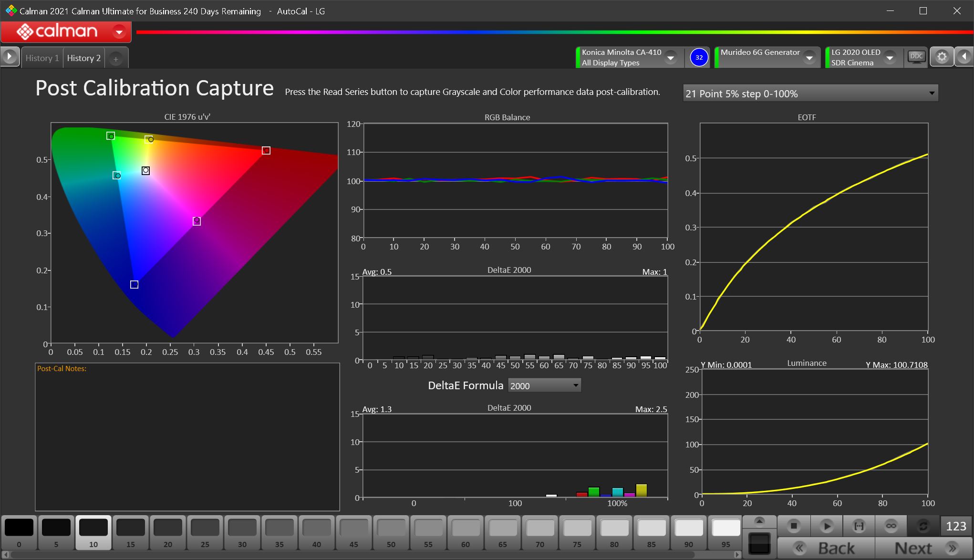Screen dimensions: 974x560
Task: Open the DDC display control icon
Action: pyautogui.click(x=916, y=57)
